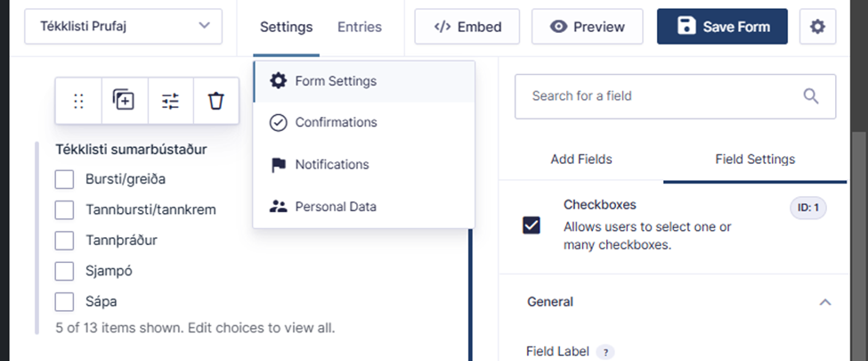868x361 pixels.
Task: Click the Search for a field input
Action: pos(675,96)
